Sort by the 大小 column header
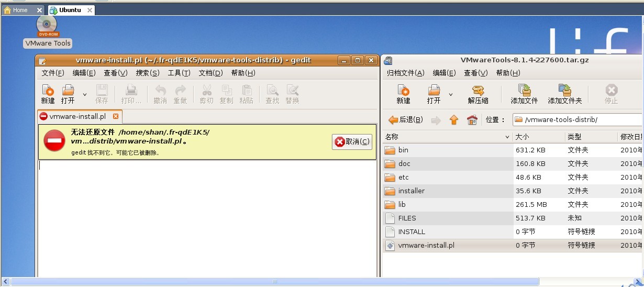 click(x=539, y=137)
